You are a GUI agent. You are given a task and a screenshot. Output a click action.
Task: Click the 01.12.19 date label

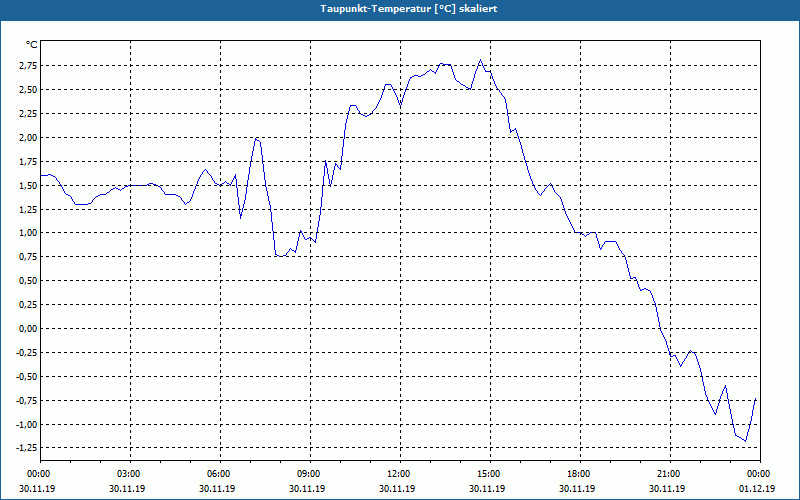[x=757, y=489]
